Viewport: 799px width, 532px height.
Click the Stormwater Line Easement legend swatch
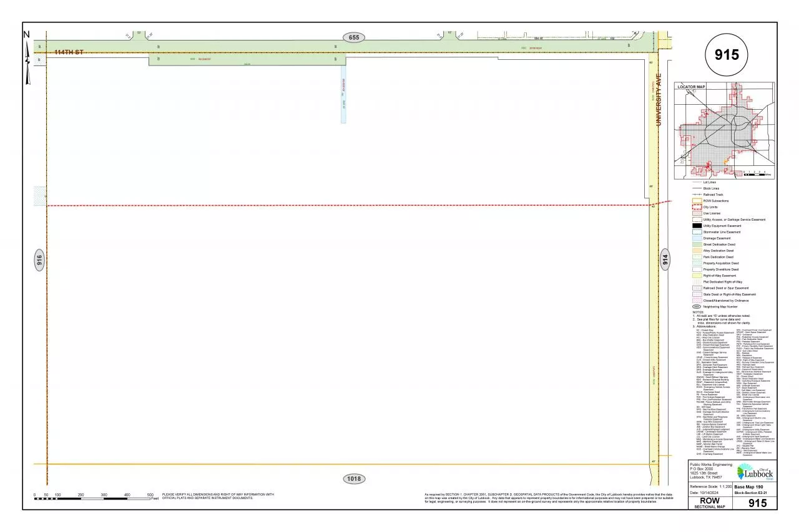point(697,232)
